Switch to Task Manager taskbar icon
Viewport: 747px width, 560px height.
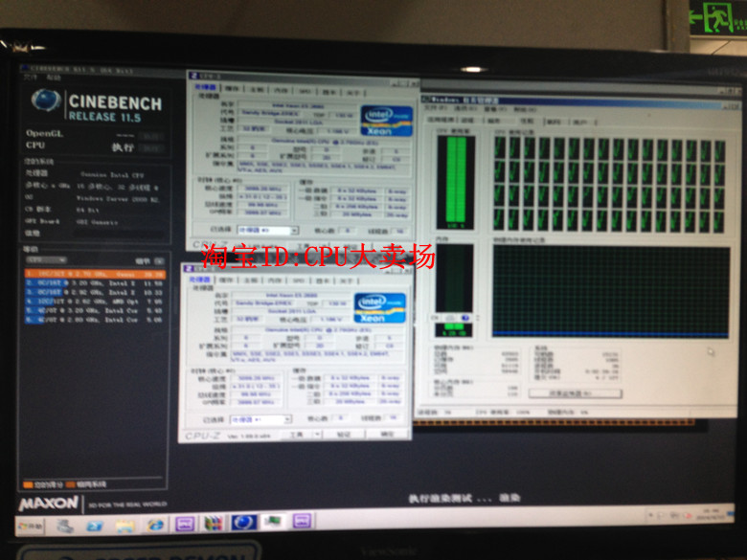(273, 522)
